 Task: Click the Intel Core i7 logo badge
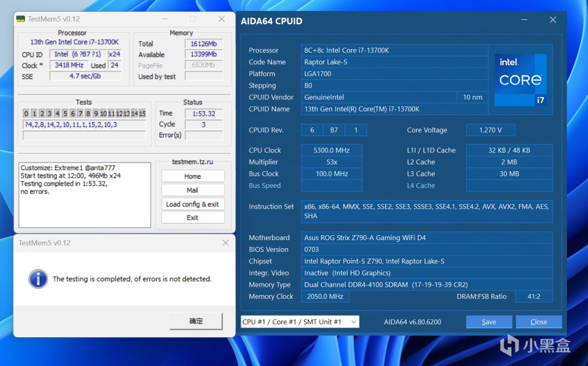(521, 80)
